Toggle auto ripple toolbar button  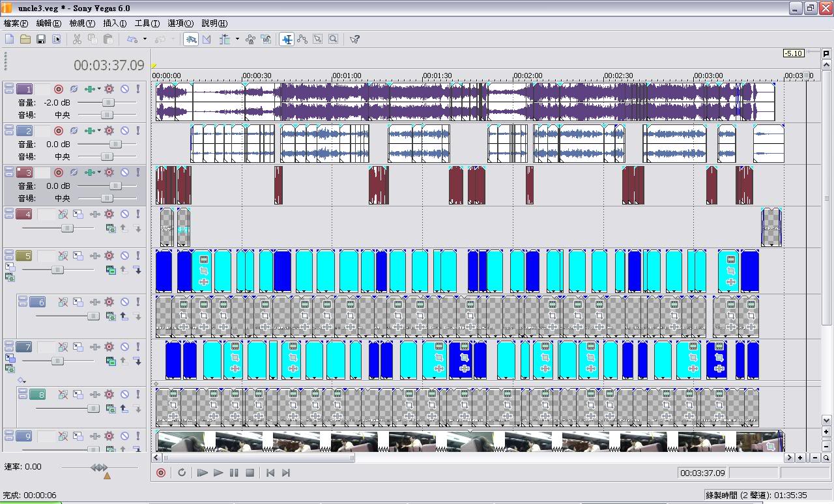tap(225, 39)
